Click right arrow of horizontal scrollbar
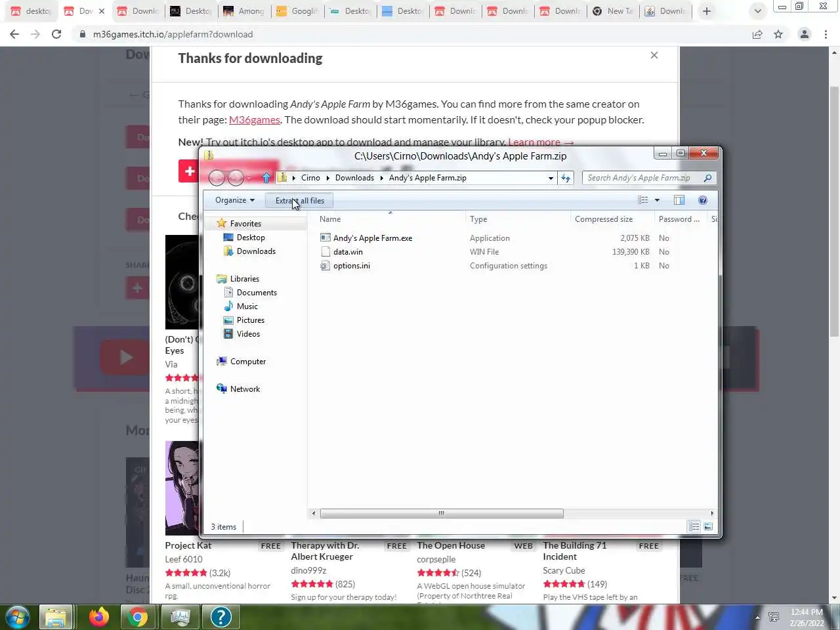This screenshot has height=630, width=840. point(712,514)
